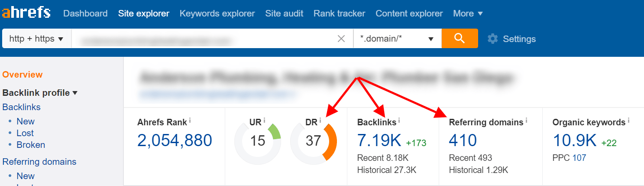Click the Backlinks count 7.19K

[379, 140]
